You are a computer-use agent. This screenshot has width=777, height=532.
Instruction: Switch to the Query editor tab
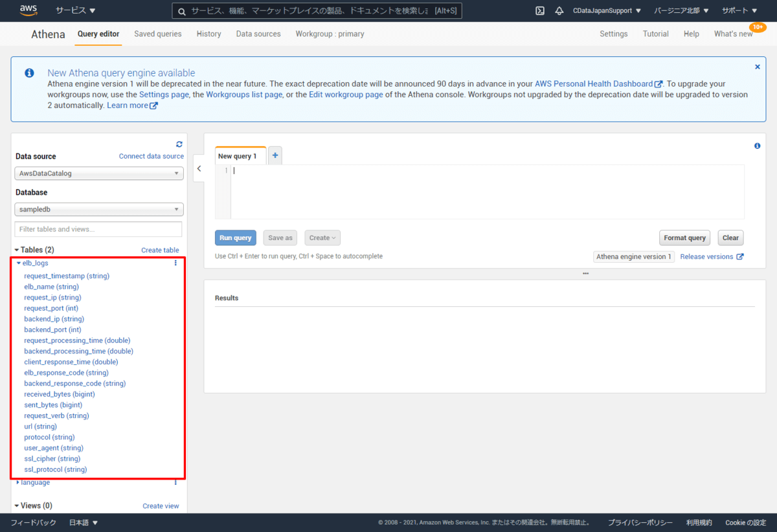click(98, 34)
